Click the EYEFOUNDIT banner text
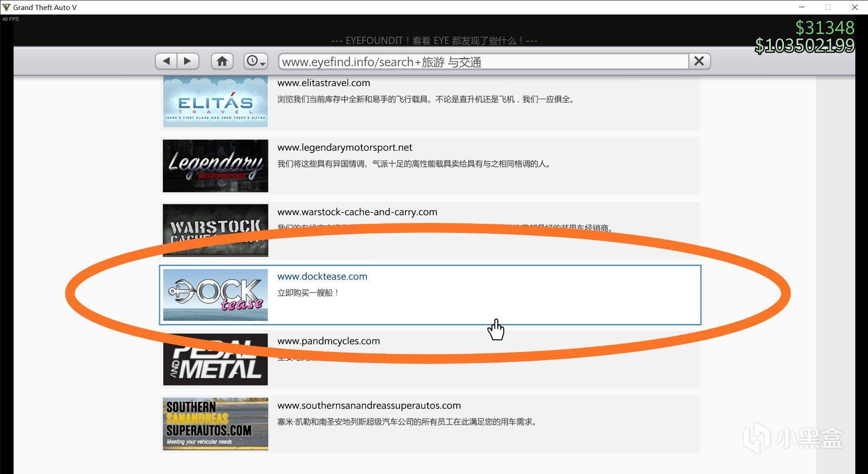Screen dimensions: 868x474 (x=434, y=41)
